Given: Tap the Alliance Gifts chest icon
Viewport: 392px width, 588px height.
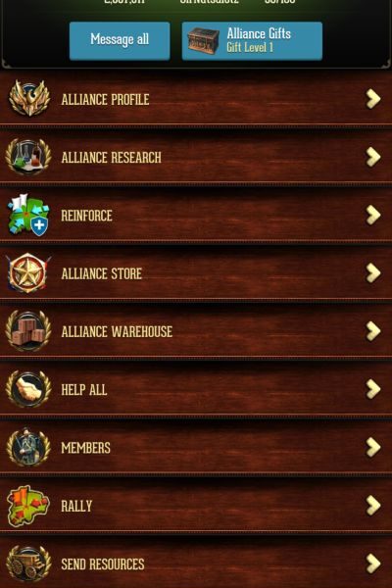Looking at the screenshot, I should tap(203, 41).
